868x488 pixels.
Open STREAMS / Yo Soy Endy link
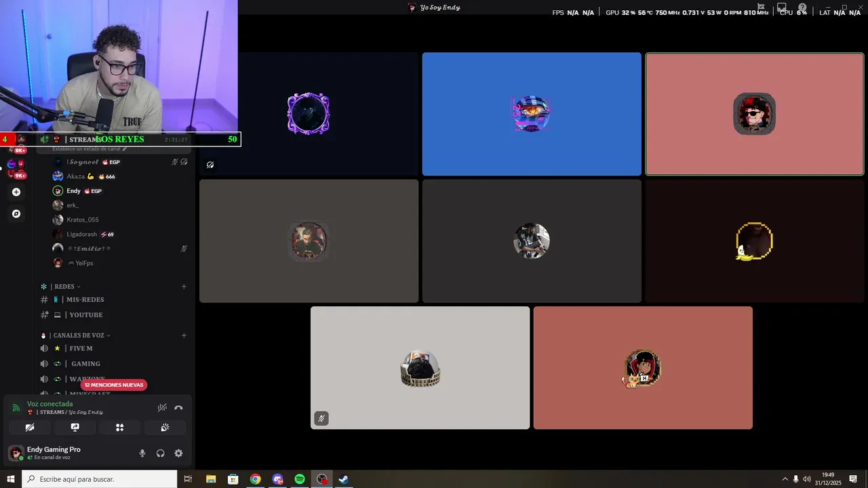click(x=65, y=412)
